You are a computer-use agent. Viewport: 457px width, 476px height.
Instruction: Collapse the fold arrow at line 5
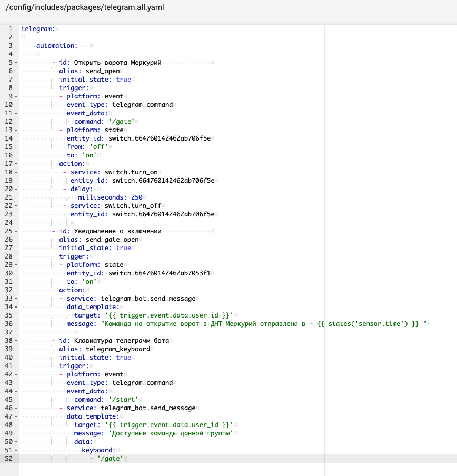(16, 63)
